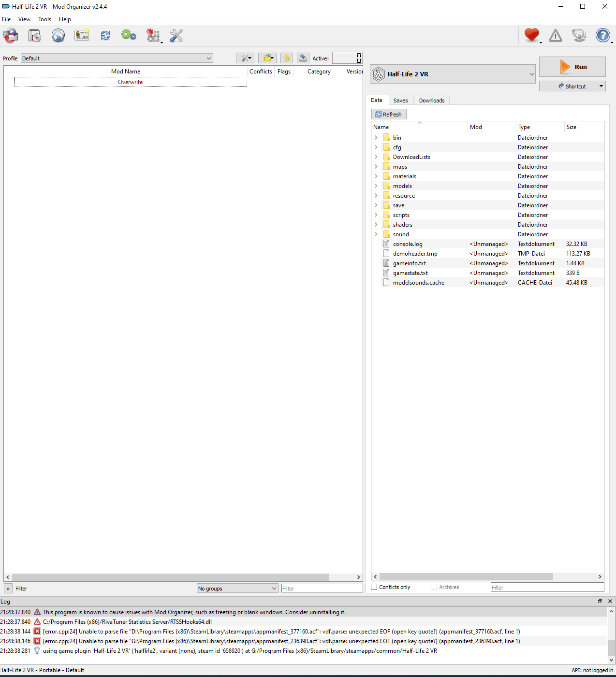Switch to the Data tab
The height and width of the screenshot is (677, 616).
click(x=377, y=100)
